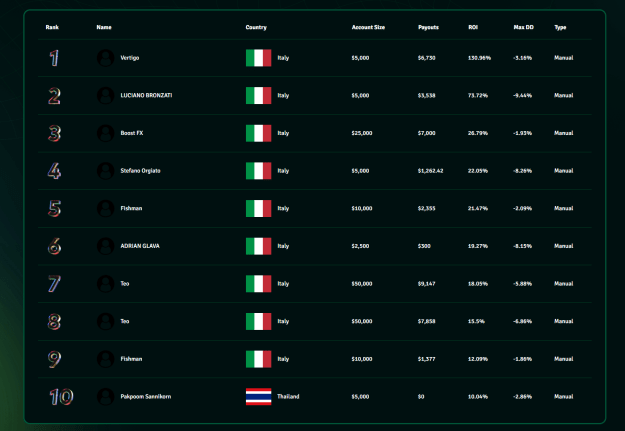The image size is (625, 431).
Task: Click the Vertigo profile avatar
Action: click(106, 58)
